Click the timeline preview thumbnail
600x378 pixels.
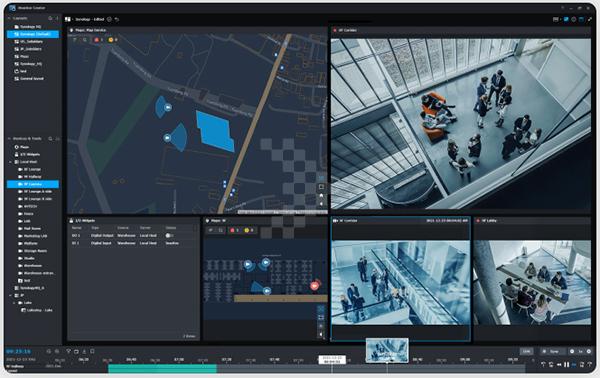387,350
